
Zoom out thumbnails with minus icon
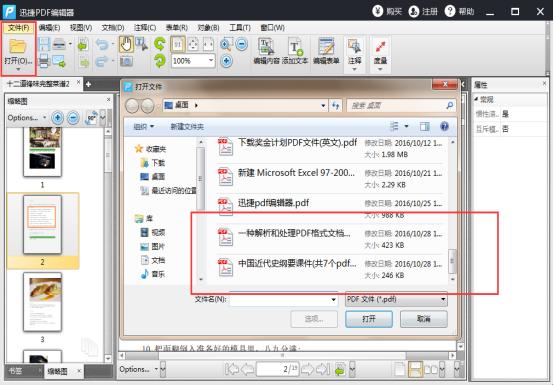[73, 118]
